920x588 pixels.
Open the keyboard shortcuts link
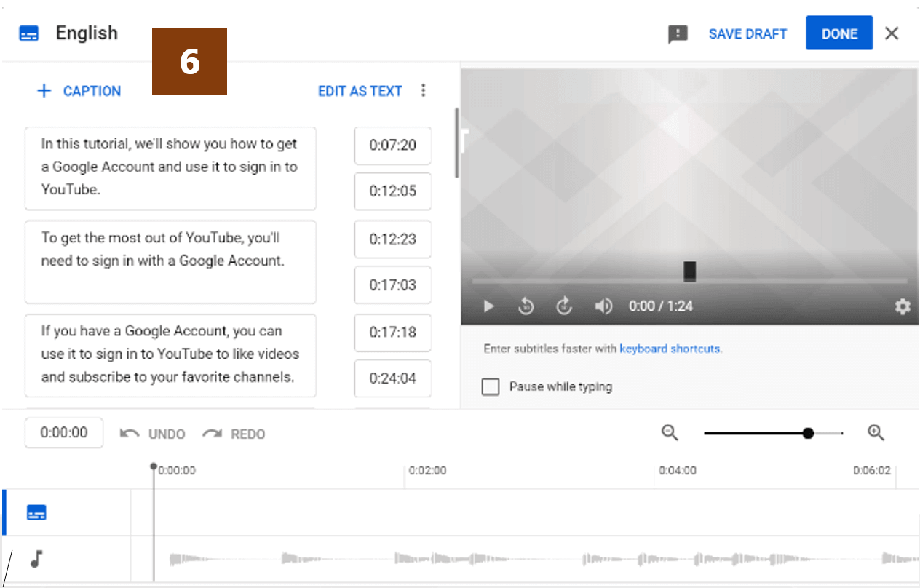[x=670, y=349]
